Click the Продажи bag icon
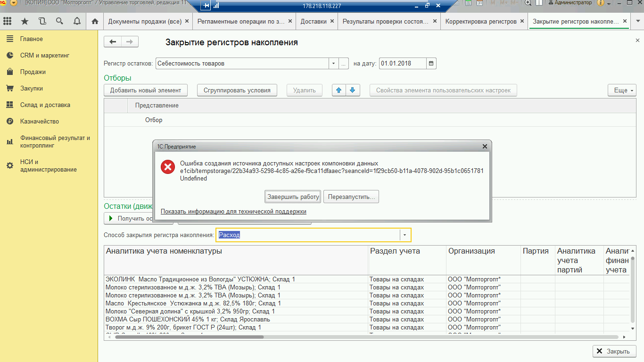Image resolution: width=644 pixels, height=362 pixels. [10, 72]
